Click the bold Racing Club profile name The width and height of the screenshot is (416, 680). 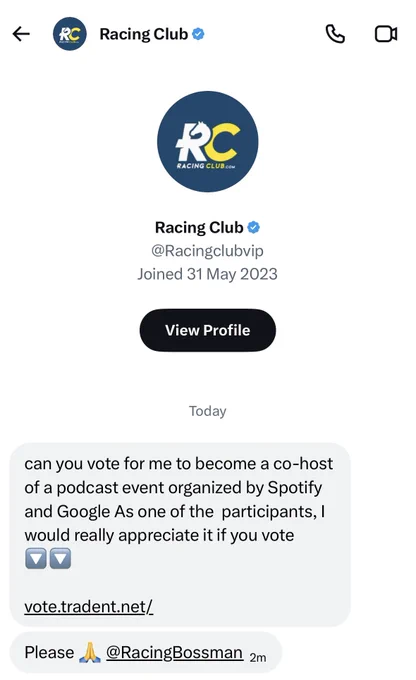pos(199,227)
